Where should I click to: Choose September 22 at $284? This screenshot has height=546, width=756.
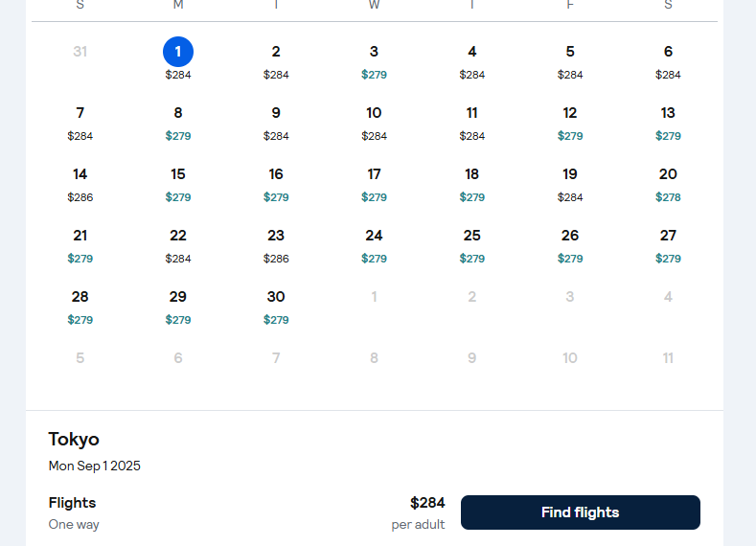(178, 244)
